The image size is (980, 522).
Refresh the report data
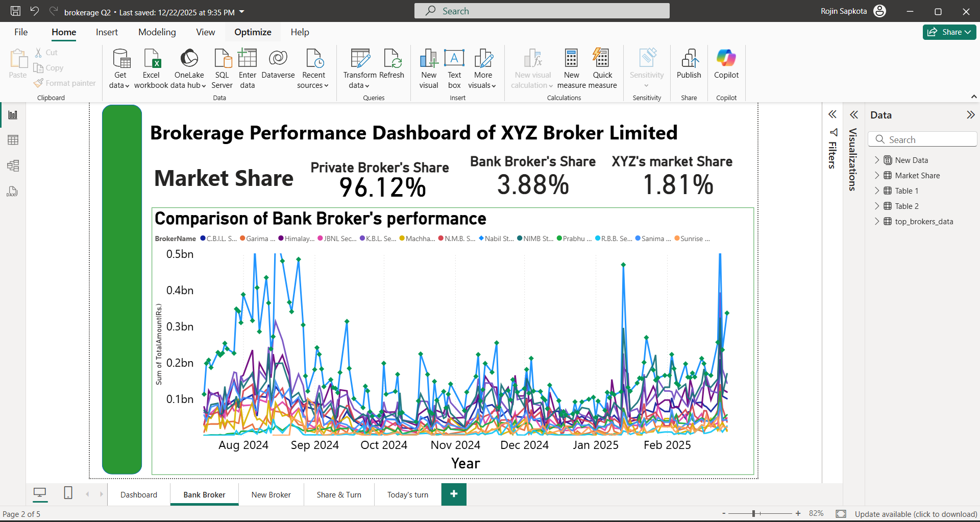pyautogui.click(x=391, y=66)
